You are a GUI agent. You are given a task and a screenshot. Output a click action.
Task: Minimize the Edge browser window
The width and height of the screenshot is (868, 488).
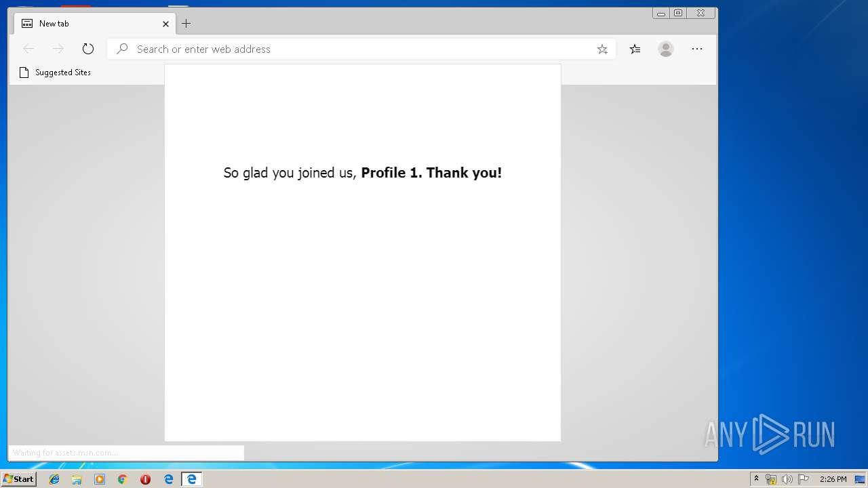tap(661, 13)
